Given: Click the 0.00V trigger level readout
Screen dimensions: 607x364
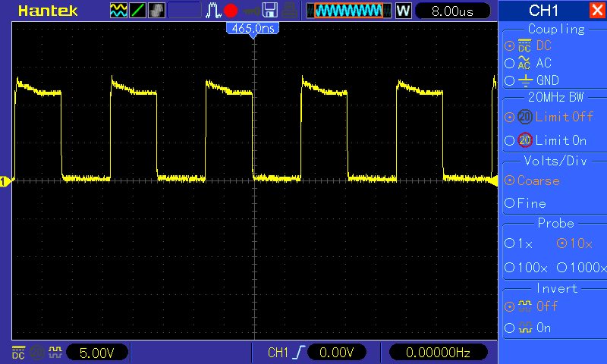Looking at the screenshot, I should (x=337, y=353).
